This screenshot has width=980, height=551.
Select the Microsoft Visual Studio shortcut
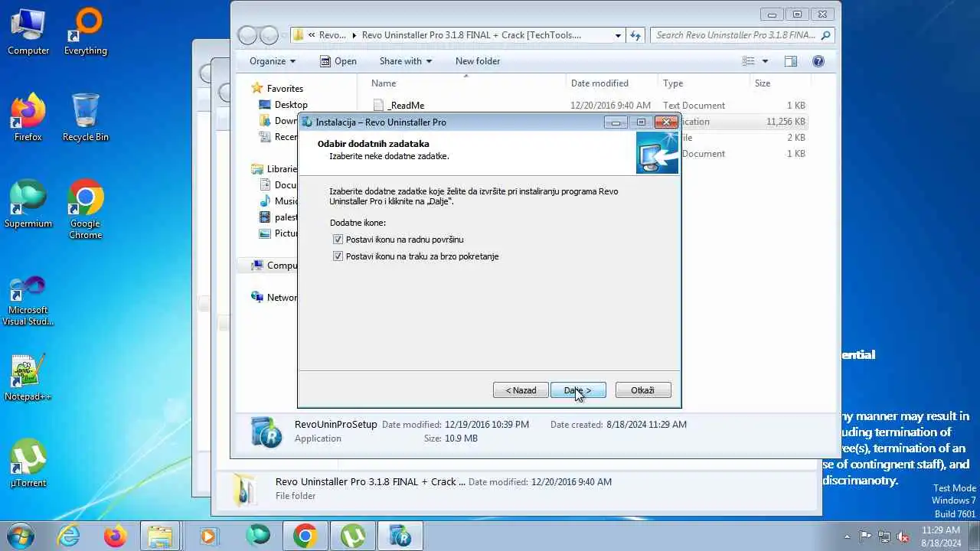pyautogui.click(x=28, y=301)
